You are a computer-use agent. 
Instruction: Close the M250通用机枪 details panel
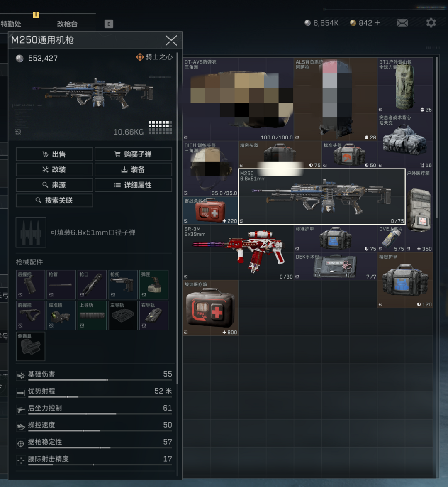(x=171, y=40)
